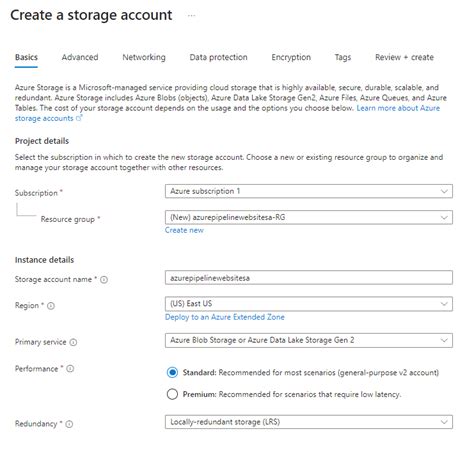Click the Project details heading
Screen dimensions: 474x466
42,141
